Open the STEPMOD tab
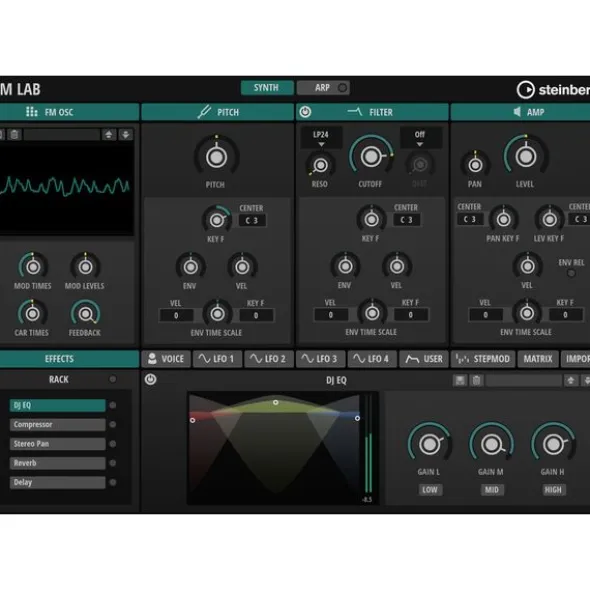The width and height of the screenshot is (590, 591). (x=483, y=359)
